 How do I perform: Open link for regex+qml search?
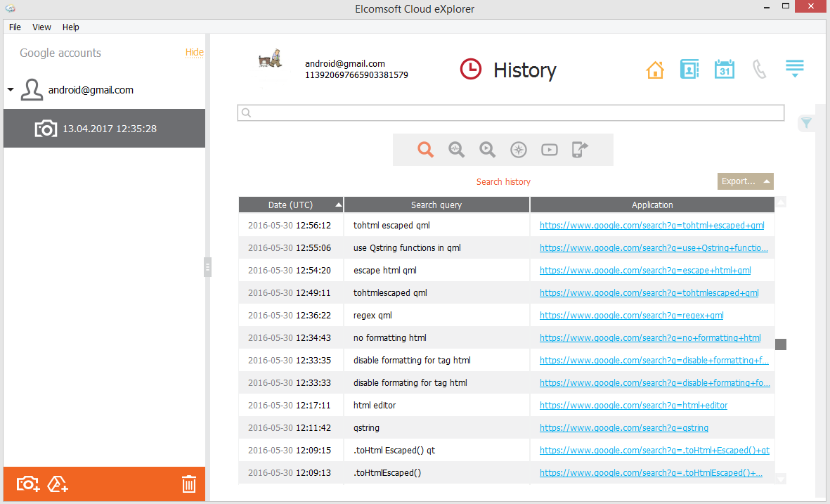[x=632, y=316]
